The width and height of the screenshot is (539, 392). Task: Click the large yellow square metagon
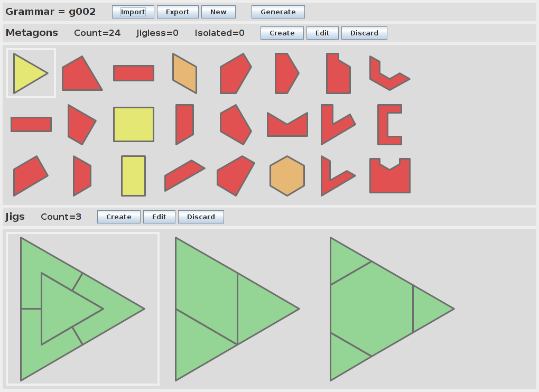tap(134, 125)
